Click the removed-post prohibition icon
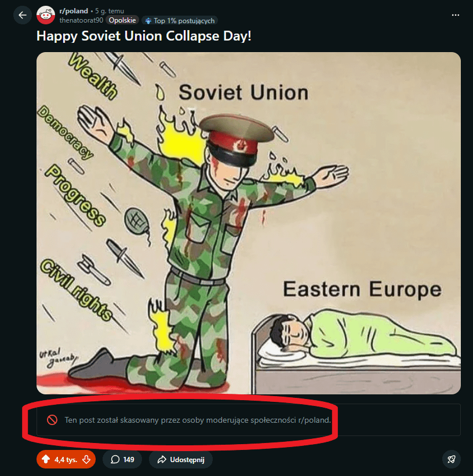This screenshot has width=473, height=476. (x=52, y=420)
